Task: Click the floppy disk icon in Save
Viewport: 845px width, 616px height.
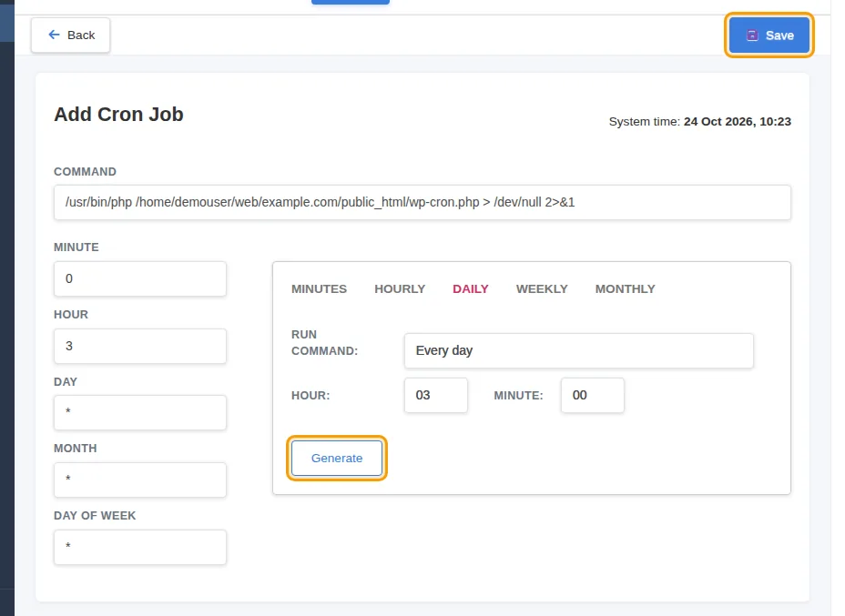Action: (x=752, y=35)
